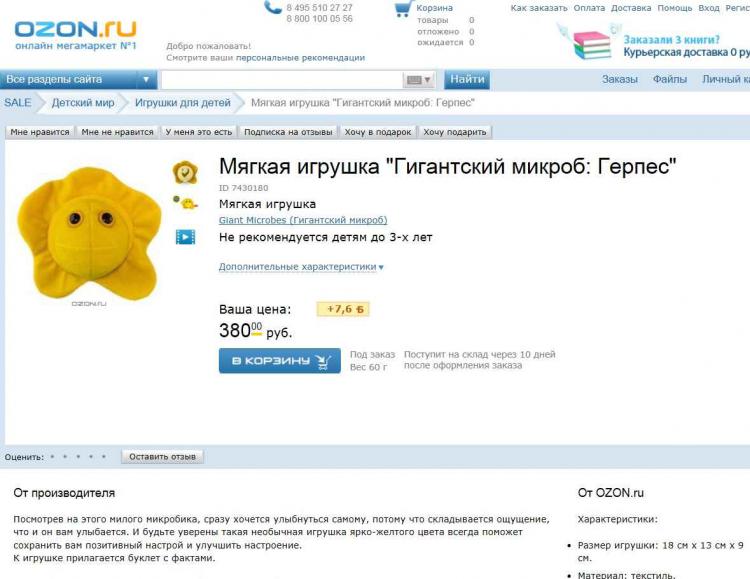
Task: Open the on-screen keyboard icon in search
Action: [419, 80]
